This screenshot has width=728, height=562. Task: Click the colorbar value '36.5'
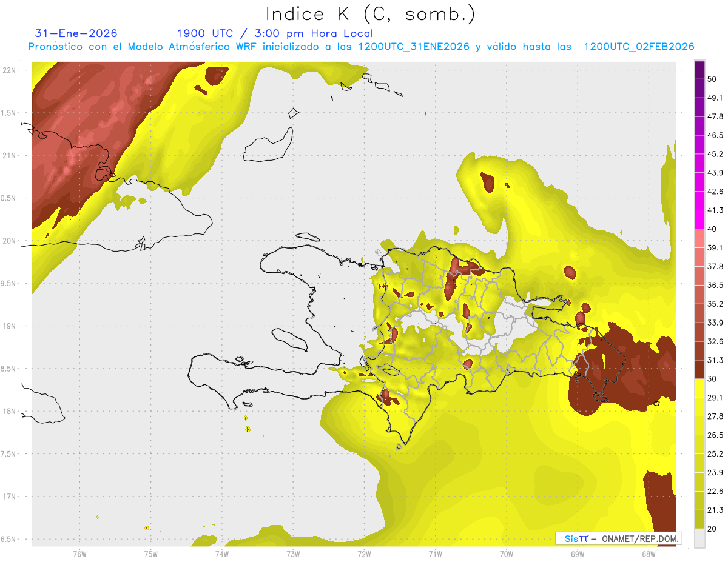[715, 285]
